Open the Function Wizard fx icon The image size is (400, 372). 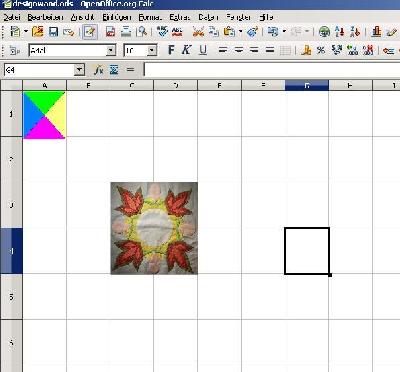(x=98, y=70)
